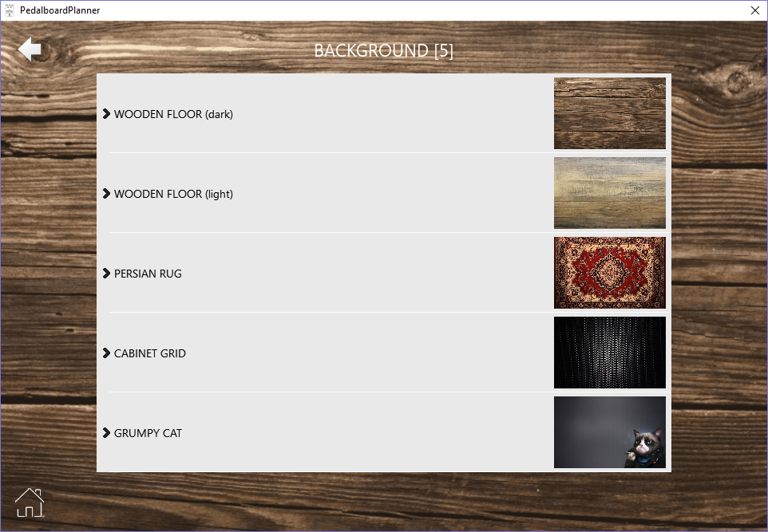Click the BACKGROUND [5] heading
This screenshot has width=768, height=532.
click(x=383, y=50)
